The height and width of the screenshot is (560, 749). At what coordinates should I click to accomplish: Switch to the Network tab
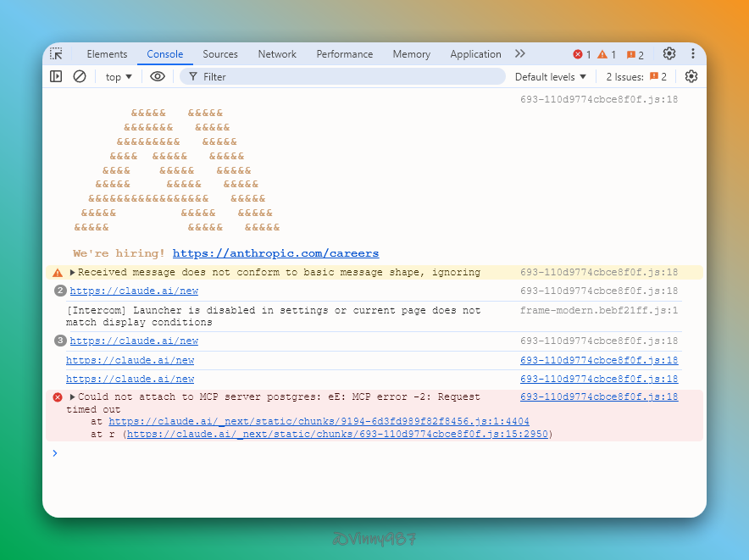click(277, 54)
